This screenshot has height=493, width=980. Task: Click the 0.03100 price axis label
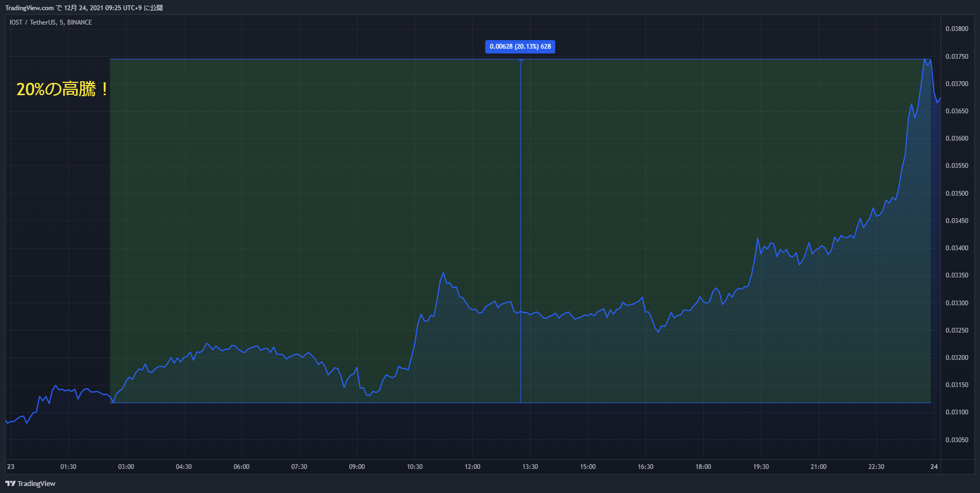tap(956, 412)
